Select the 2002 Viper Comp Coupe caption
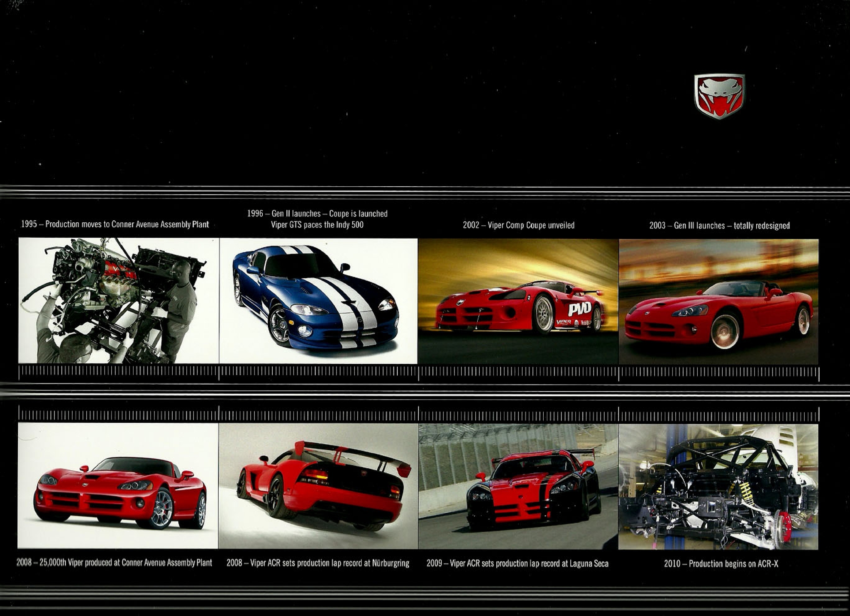850x616 pixels. [x=518, y=225]
